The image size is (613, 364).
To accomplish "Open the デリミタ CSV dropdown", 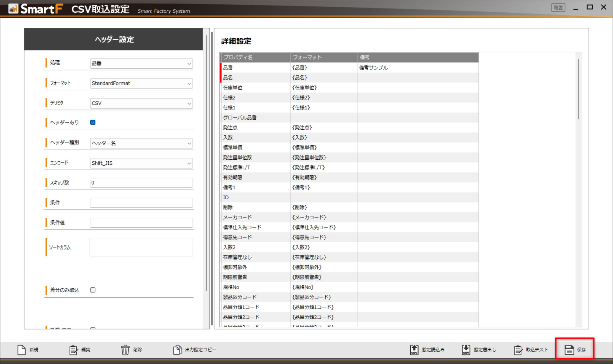I will click(141, 103).
